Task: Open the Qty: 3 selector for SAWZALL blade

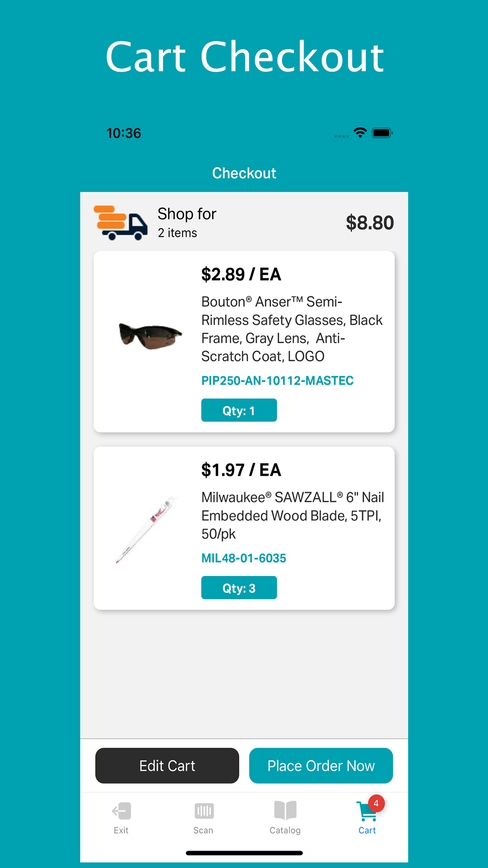Action: coord(239,588)
